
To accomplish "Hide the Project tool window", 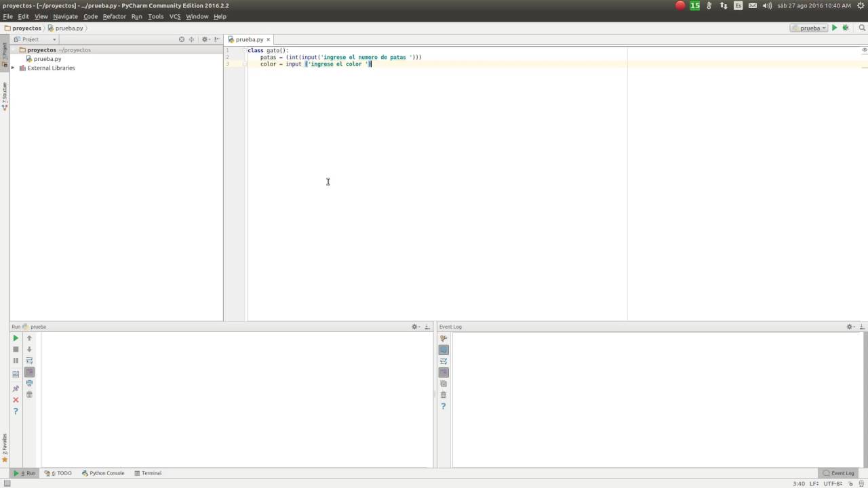I will click(x=216, y=39).
